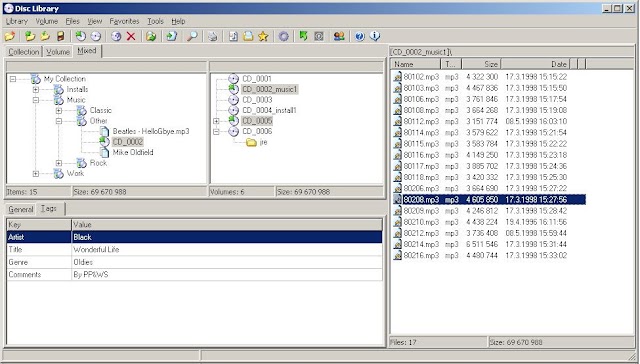
Task: Click the document with green arrow icon
Action: pos(171,36)
